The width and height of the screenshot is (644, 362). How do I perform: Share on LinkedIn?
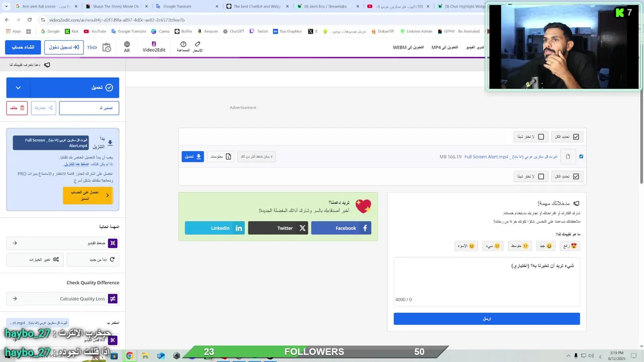pyautogui.click(x=215, y=228)
